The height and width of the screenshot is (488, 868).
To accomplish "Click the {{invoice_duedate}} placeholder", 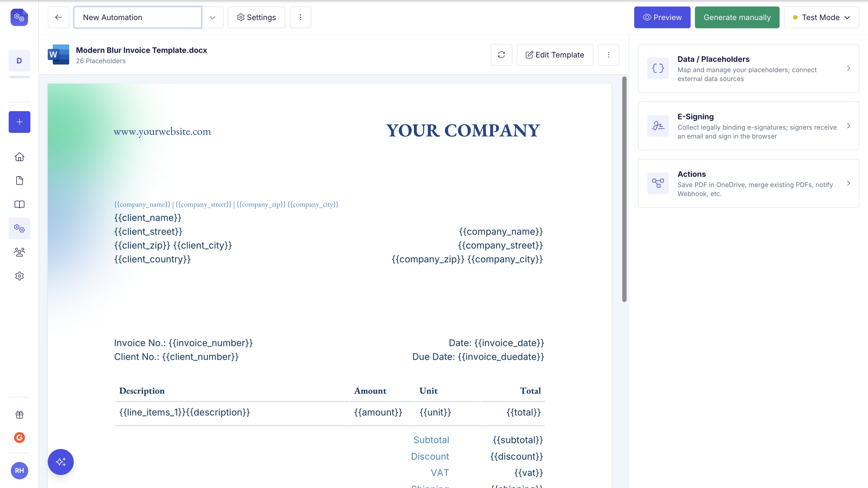I will pyautogui.click(x=501, y=357).
